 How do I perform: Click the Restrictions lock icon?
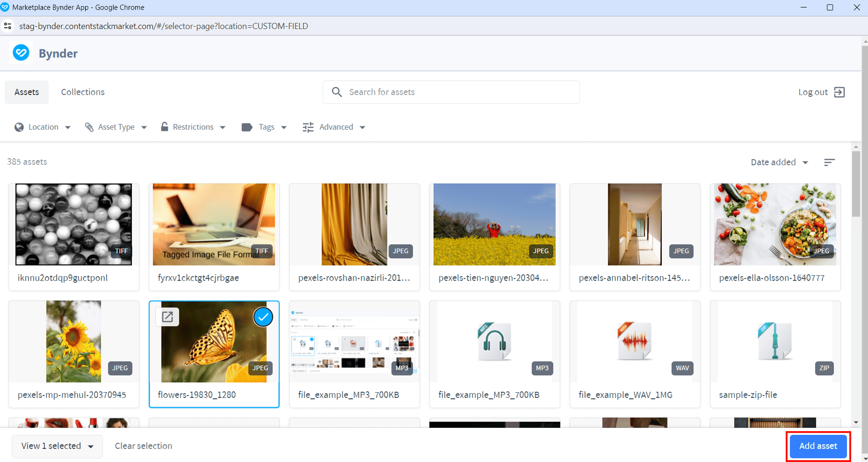click(x=164, y=127)
